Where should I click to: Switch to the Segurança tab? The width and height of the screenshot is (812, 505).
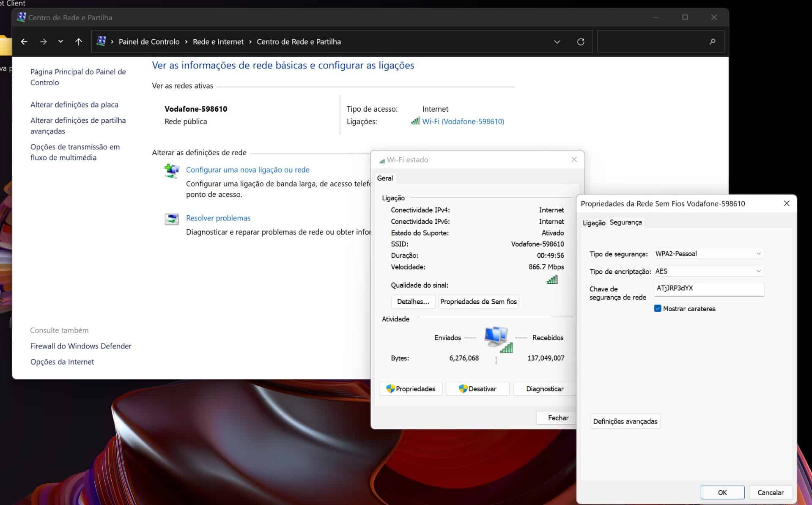coord(625,222)
